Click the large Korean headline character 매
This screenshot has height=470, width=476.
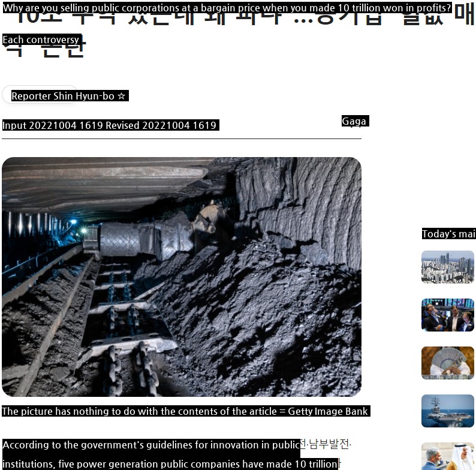(x=463, y=17)
